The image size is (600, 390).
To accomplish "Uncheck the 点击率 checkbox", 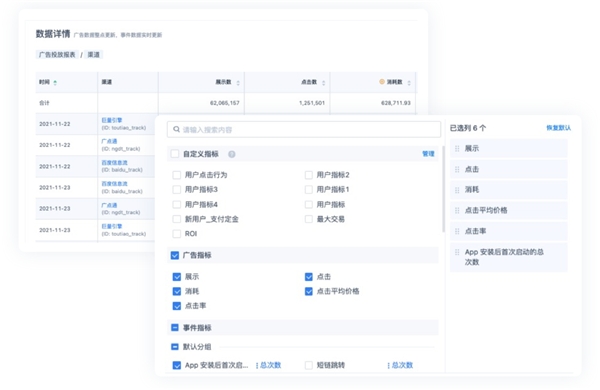I will point(177,306).
